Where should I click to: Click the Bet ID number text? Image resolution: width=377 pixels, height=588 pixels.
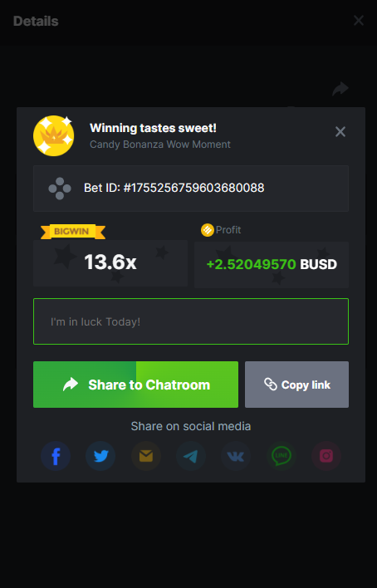pos(174,188)
